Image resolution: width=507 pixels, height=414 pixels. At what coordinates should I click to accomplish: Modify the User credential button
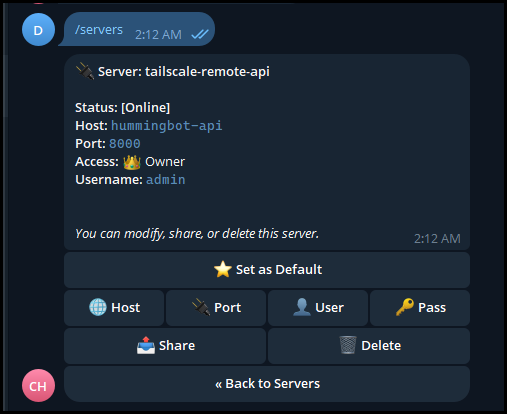coord(318,308)
